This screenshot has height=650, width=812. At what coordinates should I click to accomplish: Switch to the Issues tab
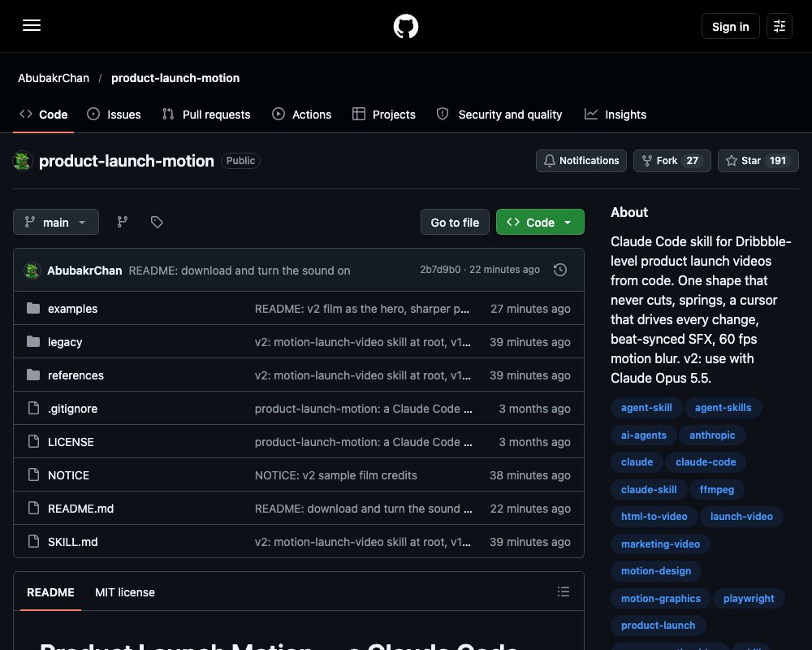[114, 114]
